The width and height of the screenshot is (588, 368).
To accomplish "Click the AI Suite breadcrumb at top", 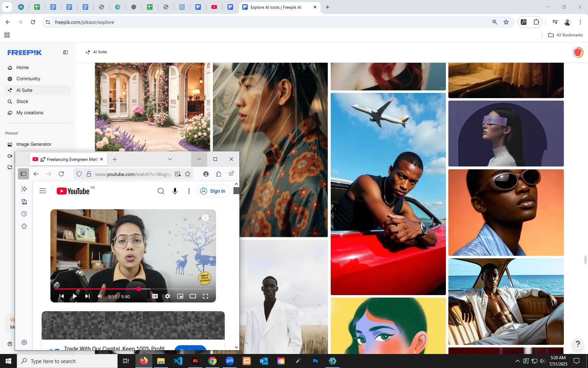I will 96,52.
